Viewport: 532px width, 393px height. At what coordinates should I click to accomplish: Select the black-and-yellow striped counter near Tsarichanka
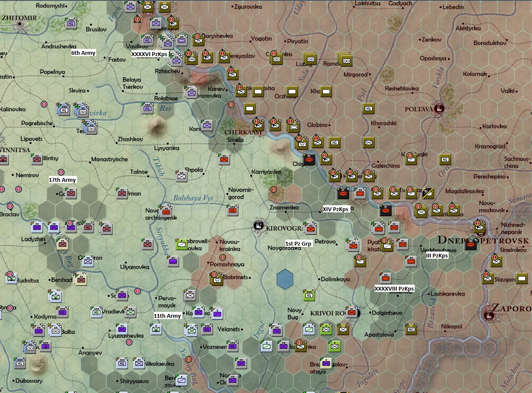(428, 193)
